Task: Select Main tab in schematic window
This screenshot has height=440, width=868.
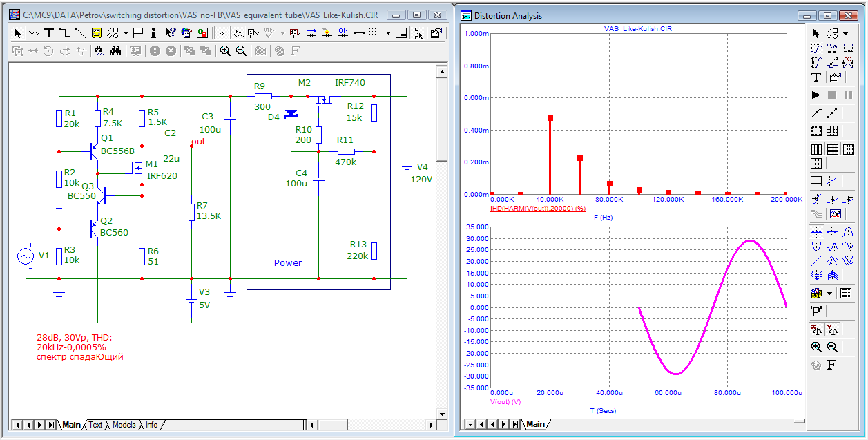Action: (71, 425)
